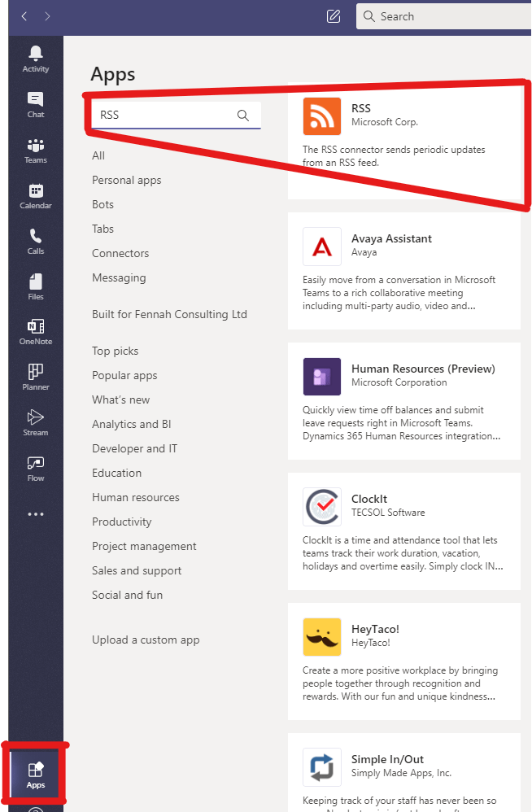Open Planner in the sidebar
This screenshot has width=532, height=812.
click(36, 377)
